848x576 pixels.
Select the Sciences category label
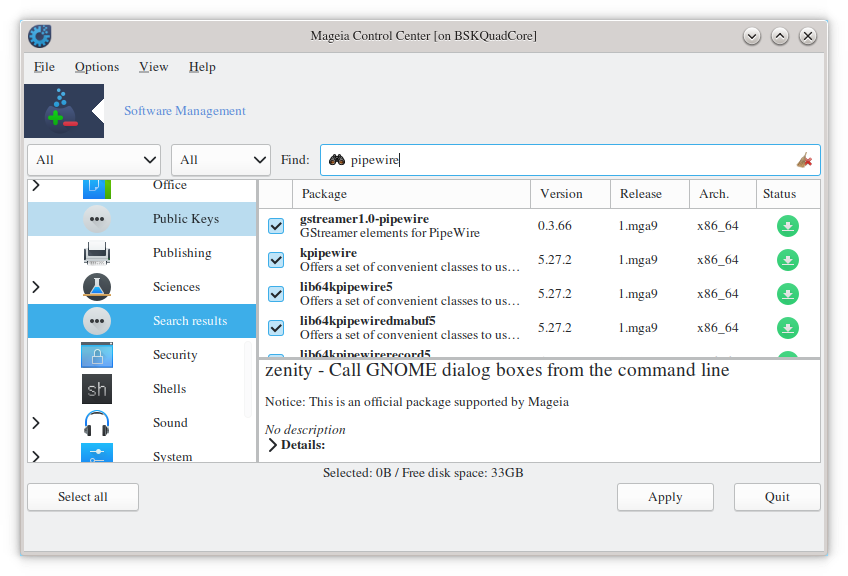coord(176,287)
